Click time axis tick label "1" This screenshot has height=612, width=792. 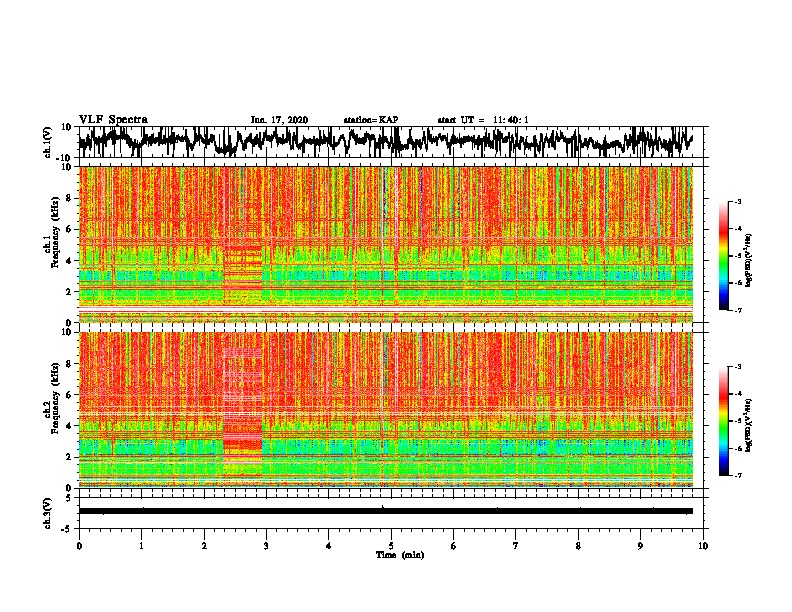coord(141,546)
